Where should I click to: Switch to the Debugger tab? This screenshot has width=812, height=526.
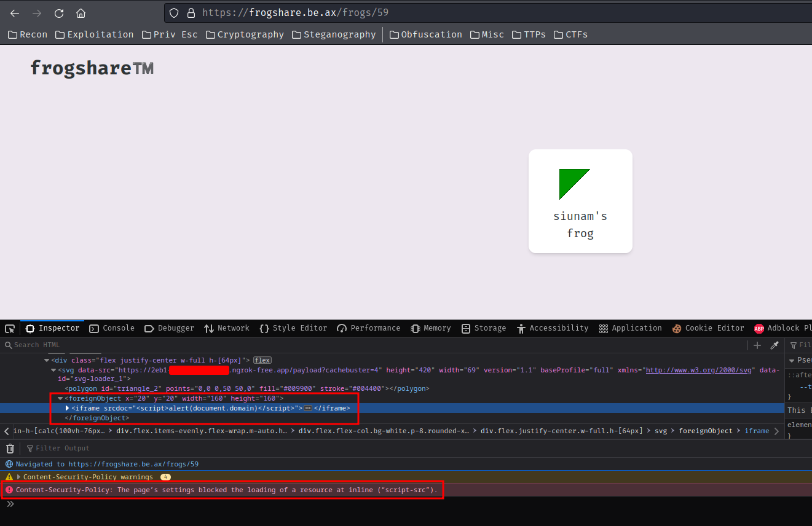click(169, 328)
